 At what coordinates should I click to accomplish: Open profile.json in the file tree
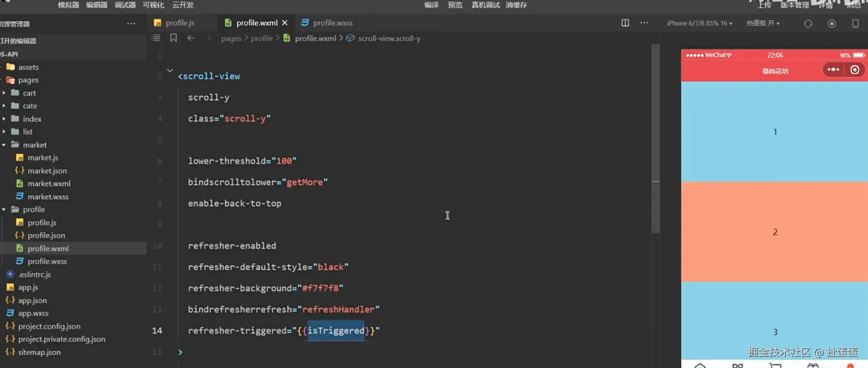(x=46, y=235)
